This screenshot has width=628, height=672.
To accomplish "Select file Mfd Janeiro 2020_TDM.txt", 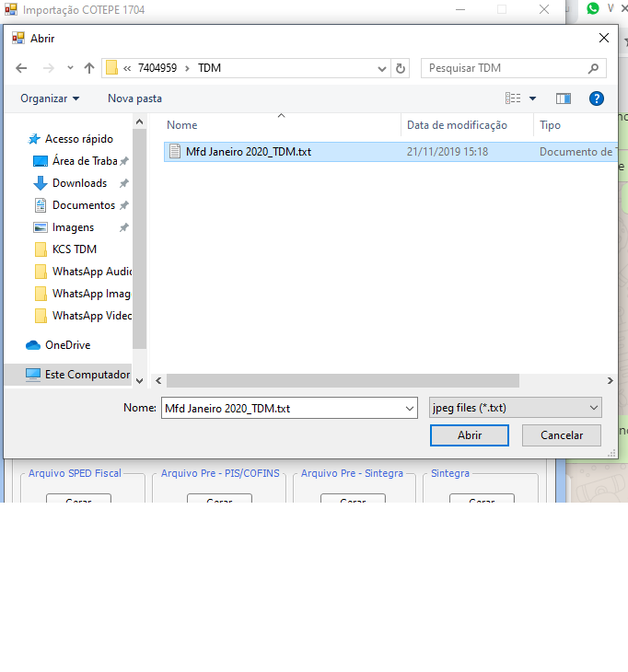I will point(390,152).
